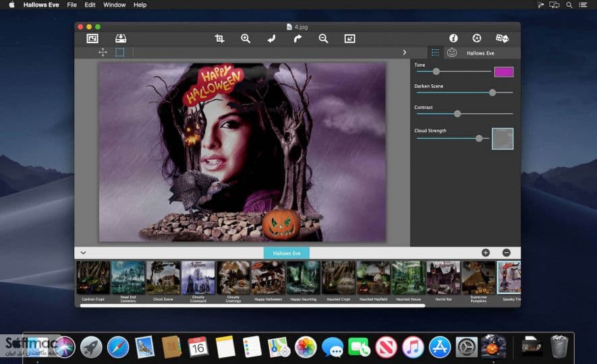This screenshot has width=597, height=364.
Task: Launch Safari from the Dock
Action: click(118, 347)
